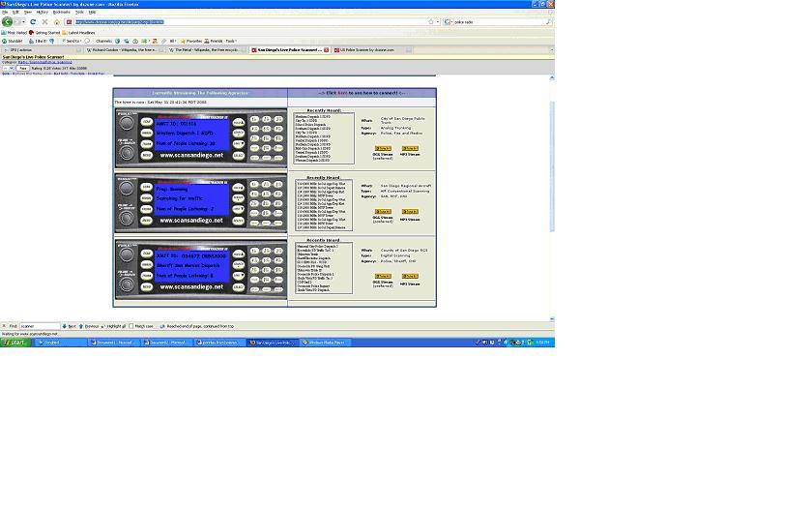Close the Find bar with the X
This screenshot has width=812, height=508.
coord(4,326)
